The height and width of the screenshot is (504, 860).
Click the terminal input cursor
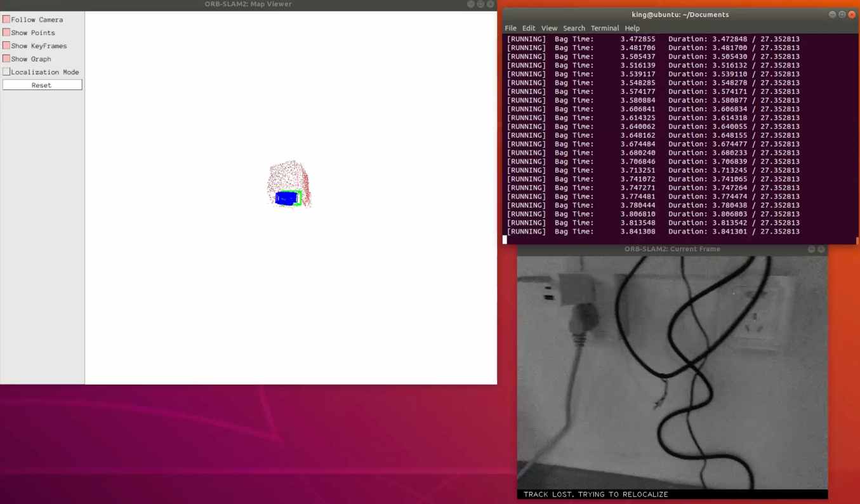tap(505, 240)
